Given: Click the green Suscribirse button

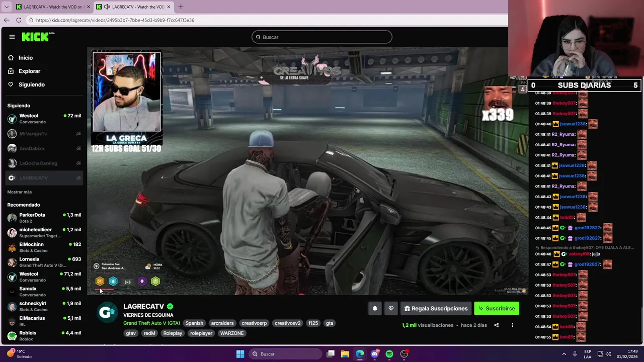Looking at the screenshot, I should click(x=497, y=309).
